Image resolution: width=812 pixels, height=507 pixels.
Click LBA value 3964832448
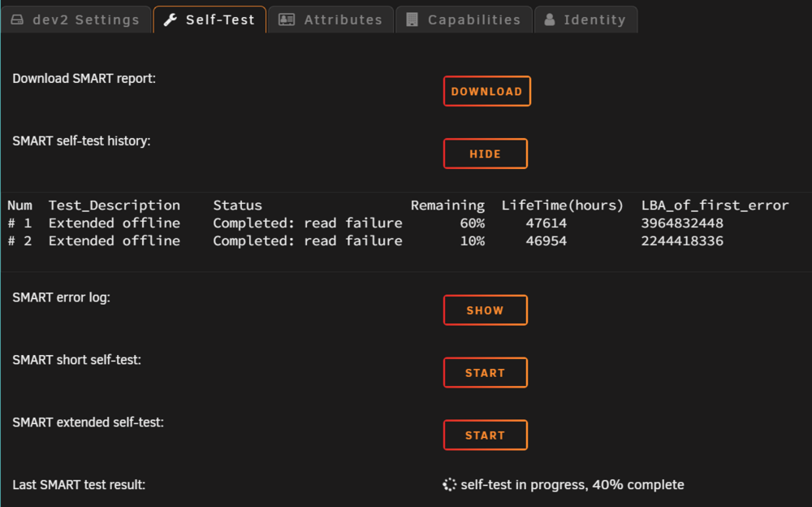(x=682, y=223)
